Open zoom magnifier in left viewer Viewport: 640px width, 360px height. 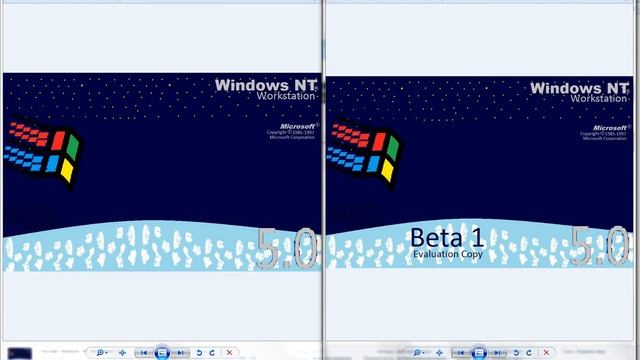coord(99,353)
